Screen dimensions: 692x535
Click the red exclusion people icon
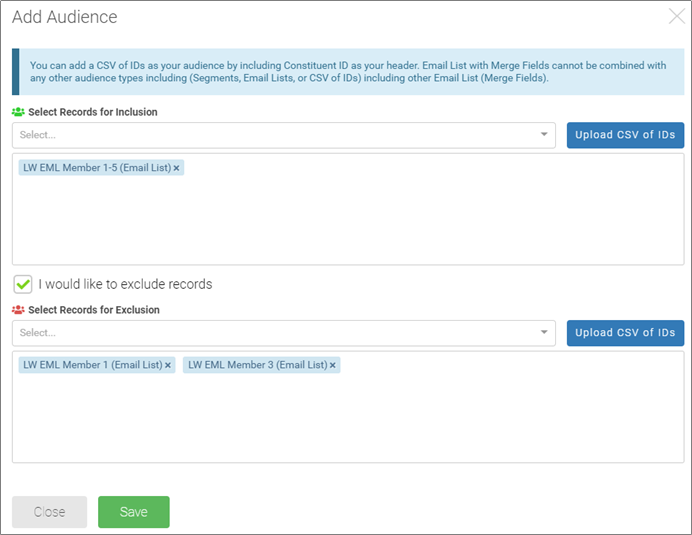click(x=18, y=310)
